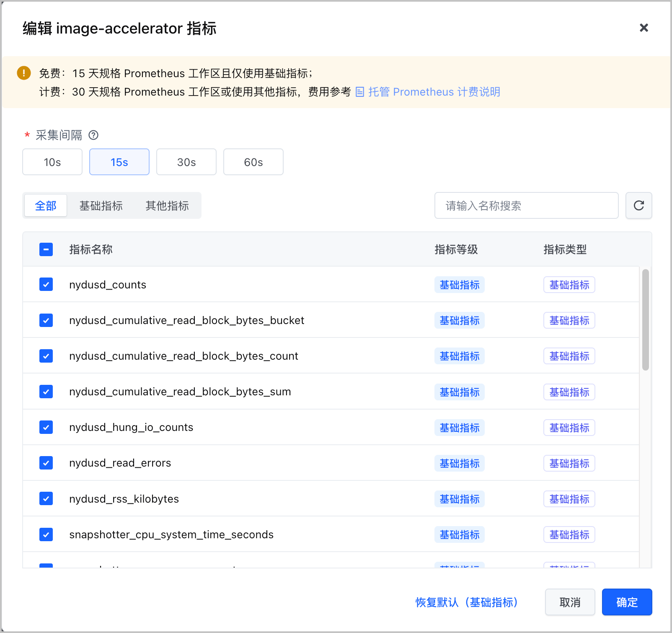The image size is (672, 633).
Task: Switch to the 全部 tab
Action: (46, 205)
